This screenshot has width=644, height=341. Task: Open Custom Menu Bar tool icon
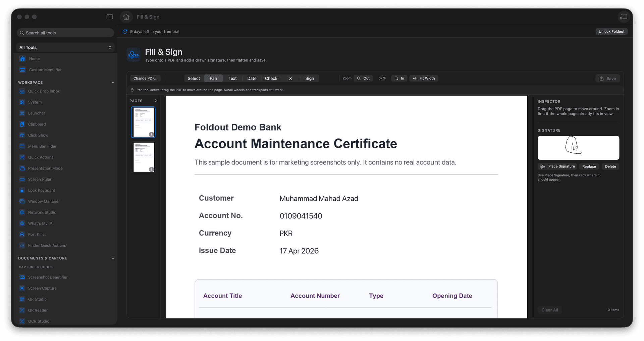22,70
